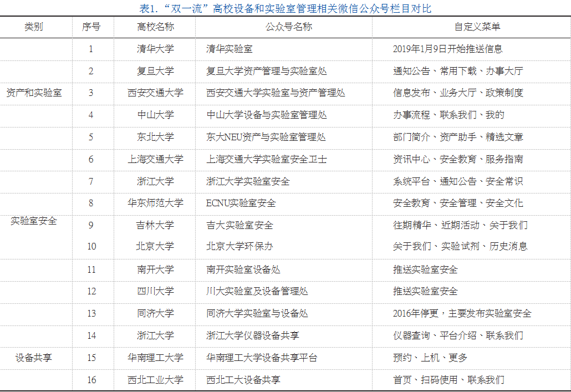Click the university cell 南开大学
The height and width of the screenshot is (392, 571).
[155, 269]
